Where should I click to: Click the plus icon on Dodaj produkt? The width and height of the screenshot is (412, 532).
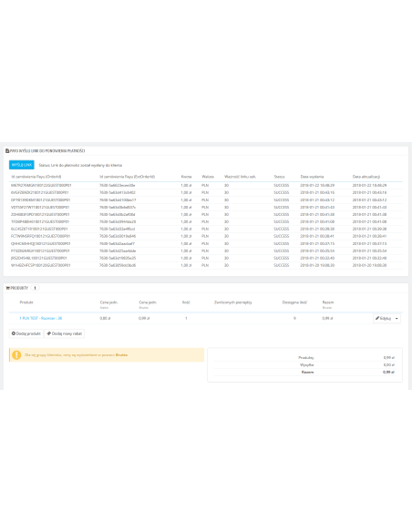[x=14, y=333]
